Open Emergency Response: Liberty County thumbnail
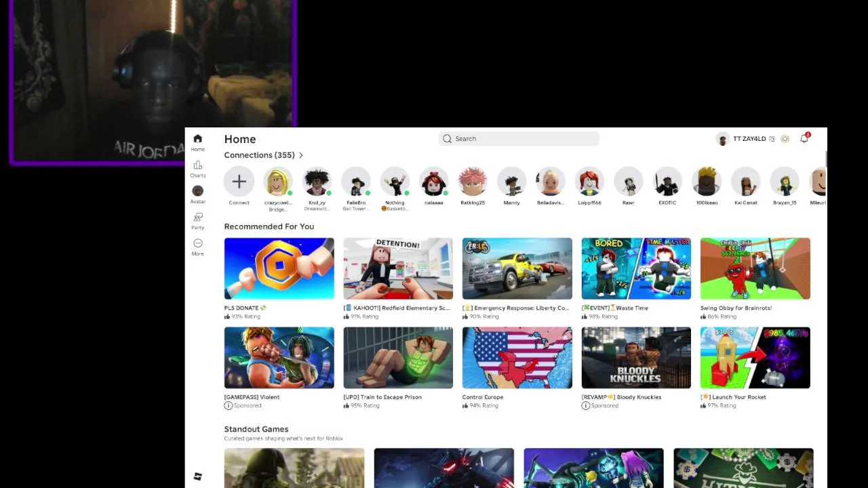This screenshot has height=488, width=868. point(517,268)
